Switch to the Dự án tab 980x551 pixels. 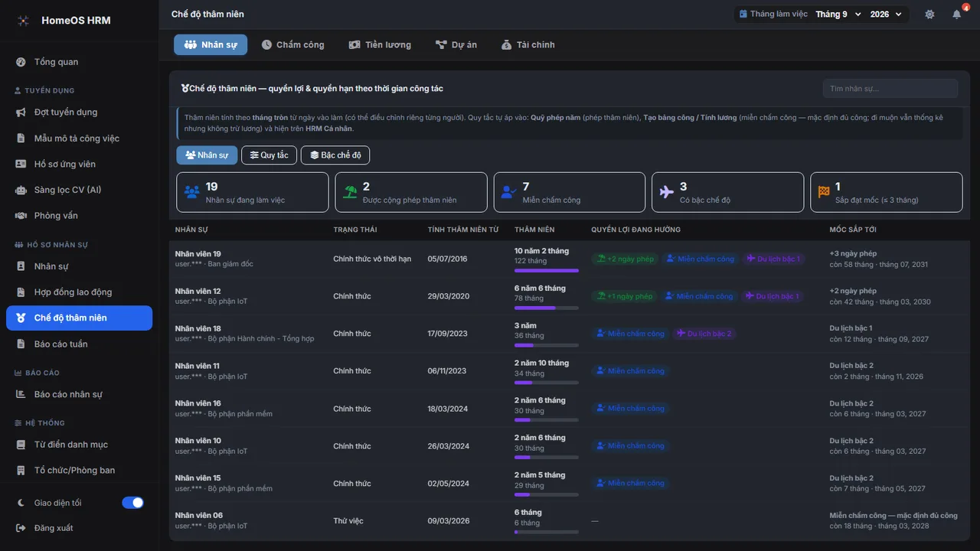456,45
